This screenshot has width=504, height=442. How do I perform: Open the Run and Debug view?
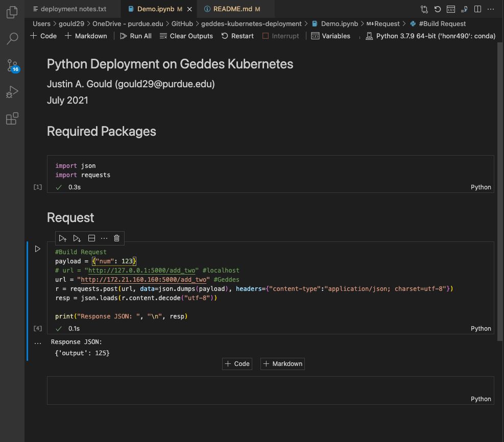[12, 92]
